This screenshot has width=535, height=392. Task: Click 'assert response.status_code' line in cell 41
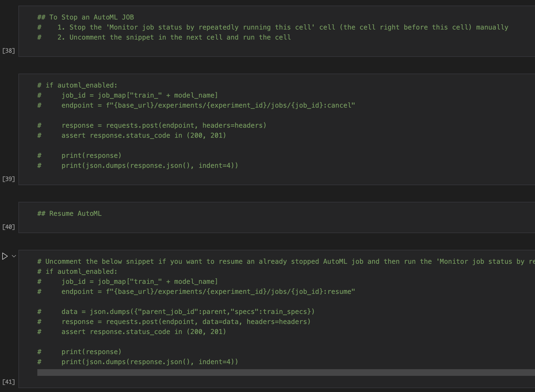132,332
